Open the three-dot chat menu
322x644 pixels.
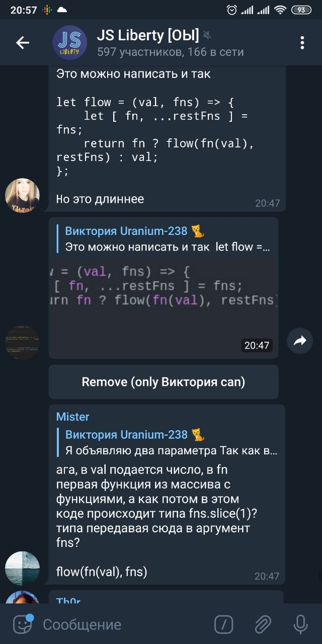pyautogui.click(x=302, y=43)
